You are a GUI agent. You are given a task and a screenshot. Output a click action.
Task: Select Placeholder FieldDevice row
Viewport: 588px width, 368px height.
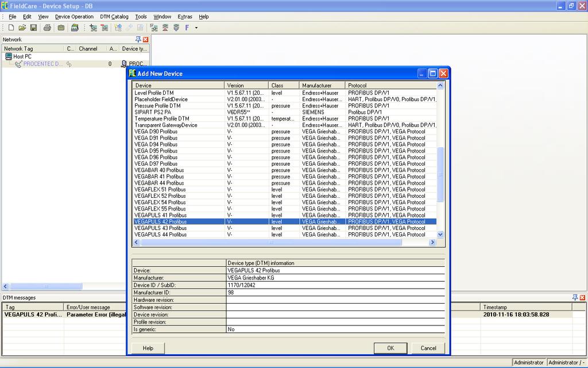(x=285, y=99)
